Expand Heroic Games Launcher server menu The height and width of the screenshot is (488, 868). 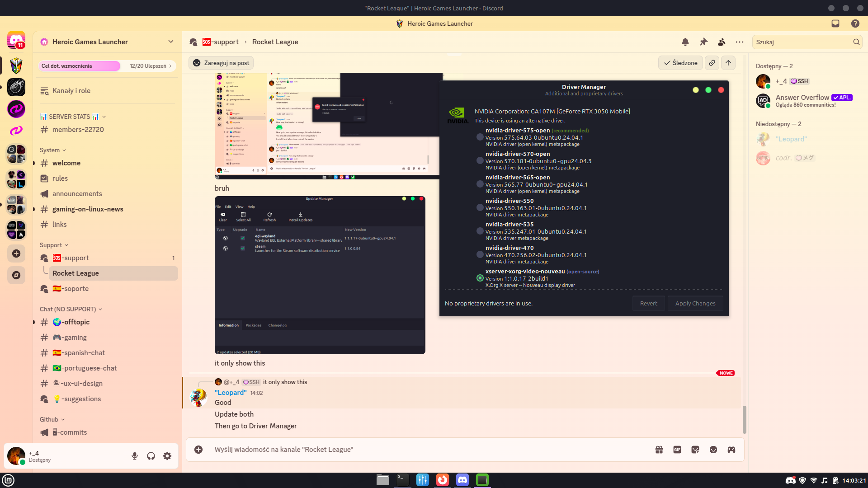tap(171, 42)
